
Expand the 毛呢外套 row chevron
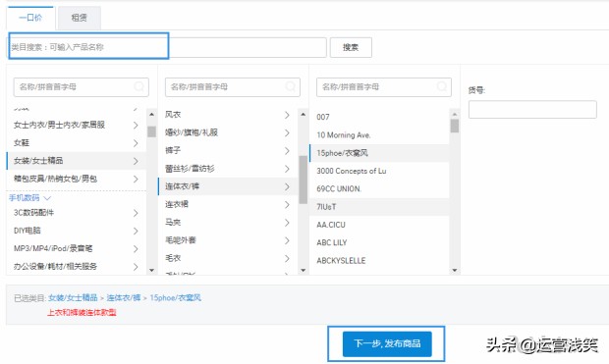click(x=287, y=240)
